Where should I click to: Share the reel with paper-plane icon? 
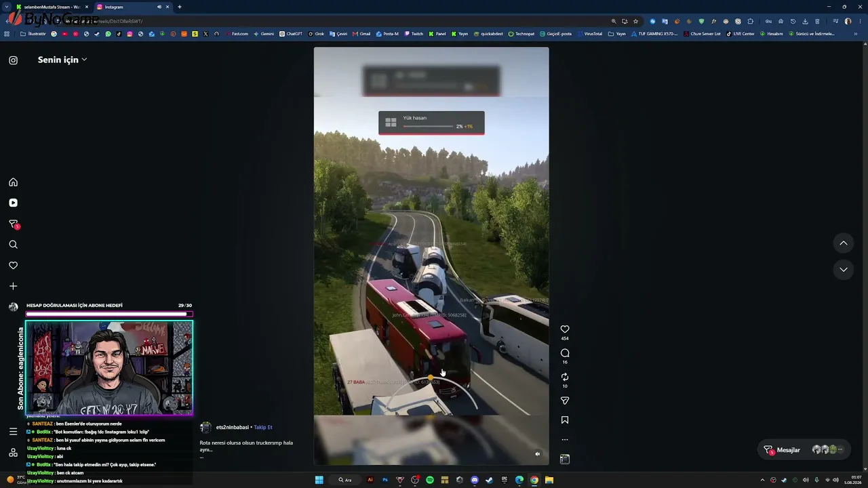coord(565,401)
